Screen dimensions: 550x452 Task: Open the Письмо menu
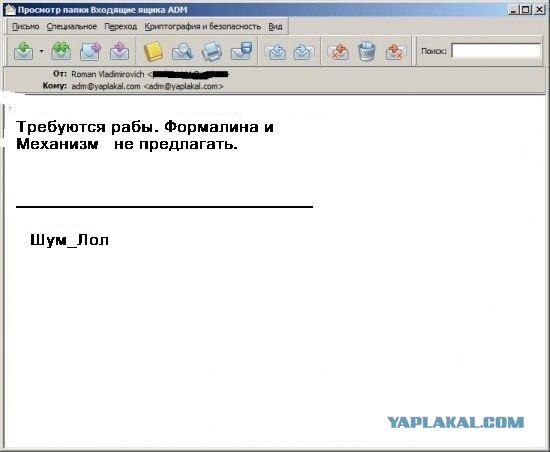click(26, 27)
